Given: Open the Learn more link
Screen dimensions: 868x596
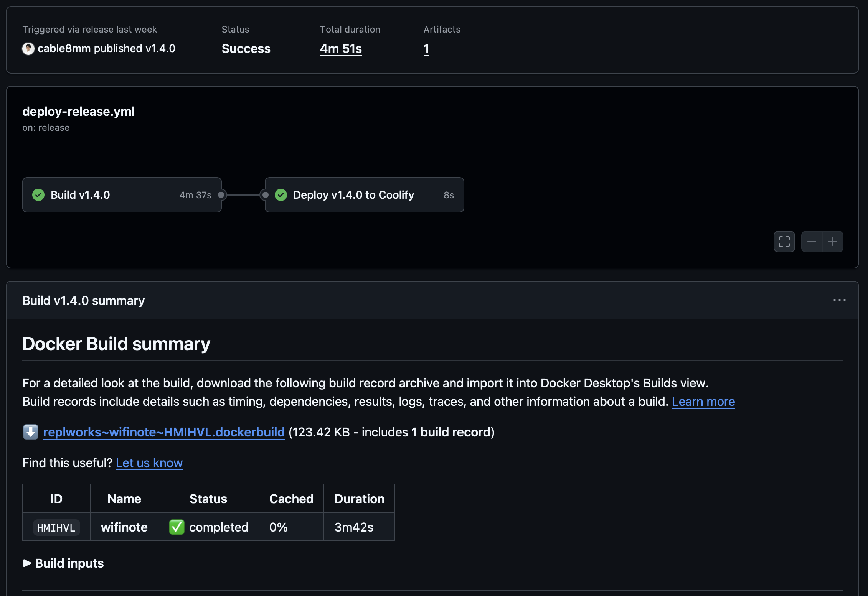Looking at the screenshot, I should coord(703,401).
